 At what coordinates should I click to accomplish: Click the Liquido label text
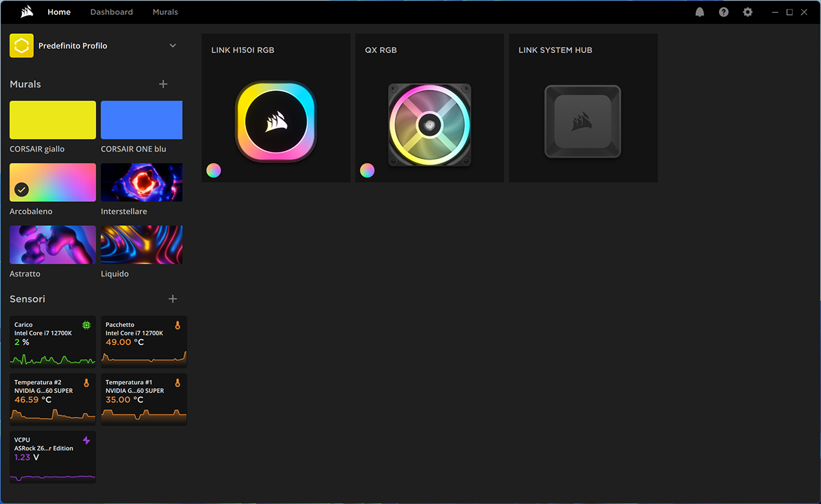pyautogui.click(x=115, y=274)
